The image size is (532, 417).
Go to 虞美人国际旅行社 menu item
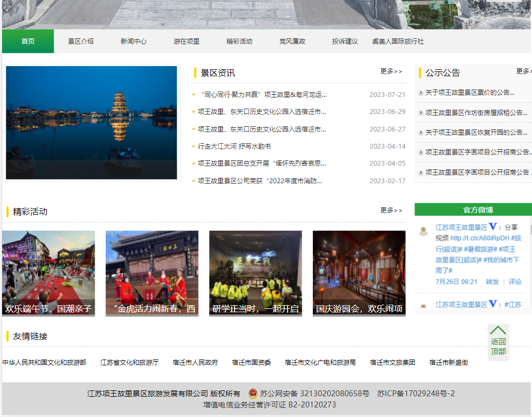398,42
